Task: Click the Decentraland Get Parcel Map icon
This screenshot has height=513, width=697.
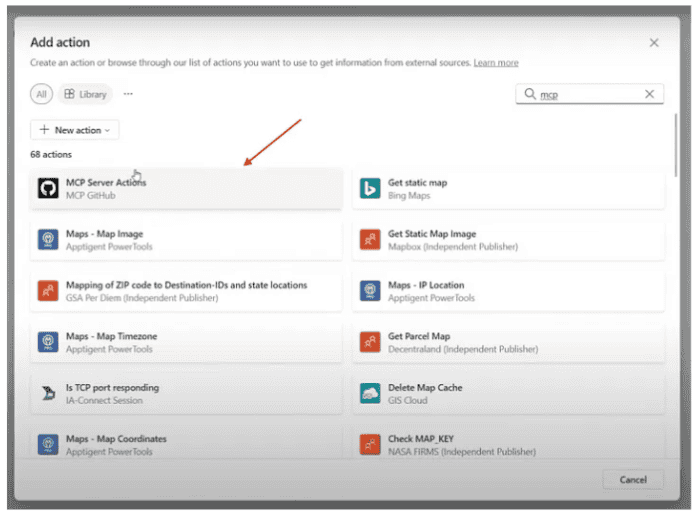Action: (370, 342)
